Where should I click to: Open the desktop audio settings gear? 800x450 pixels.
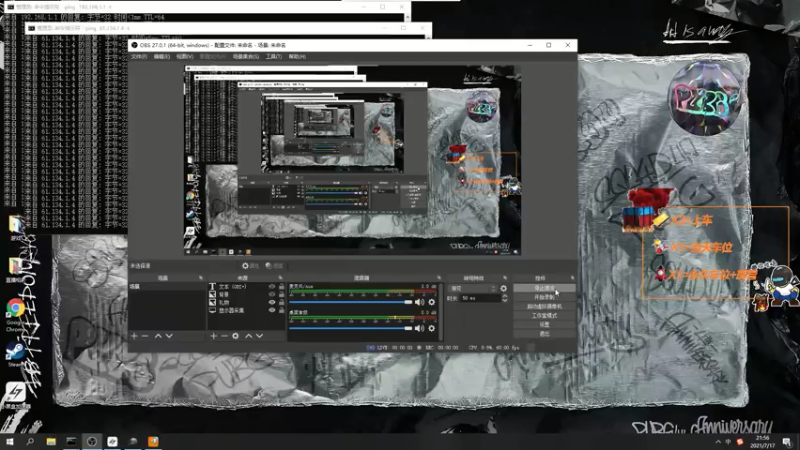click(432, 329)
